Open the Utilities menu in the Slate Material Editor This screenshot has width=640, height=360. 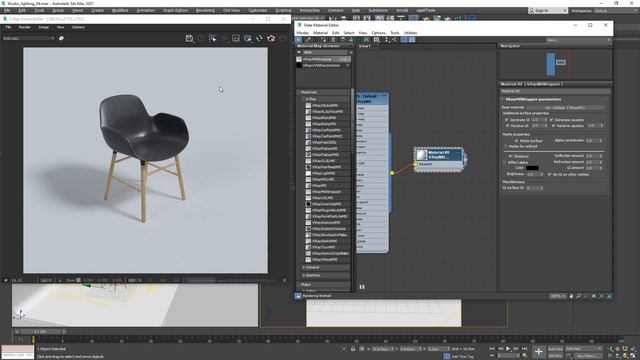[x=410, y=33]
